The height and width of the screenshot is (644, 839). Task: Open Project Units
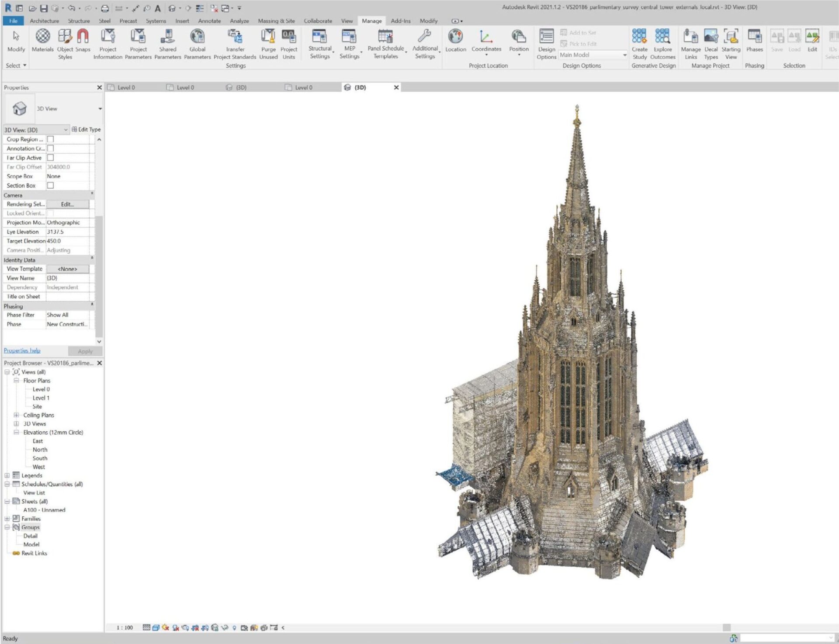coord(289,44)
